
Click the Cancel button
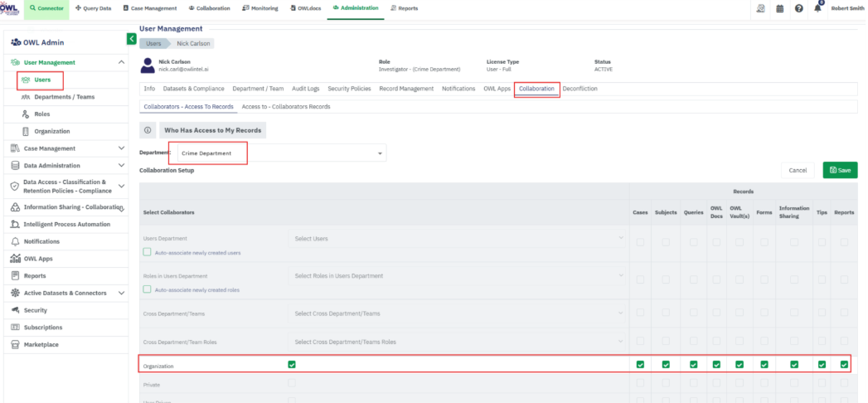798,170
